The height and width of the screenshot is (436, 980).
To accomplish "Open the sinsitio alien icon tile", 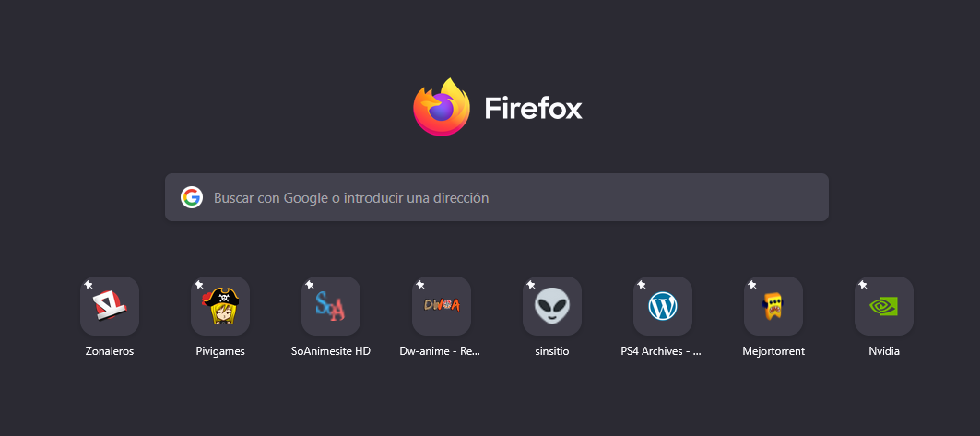I will tap(552, 306).
